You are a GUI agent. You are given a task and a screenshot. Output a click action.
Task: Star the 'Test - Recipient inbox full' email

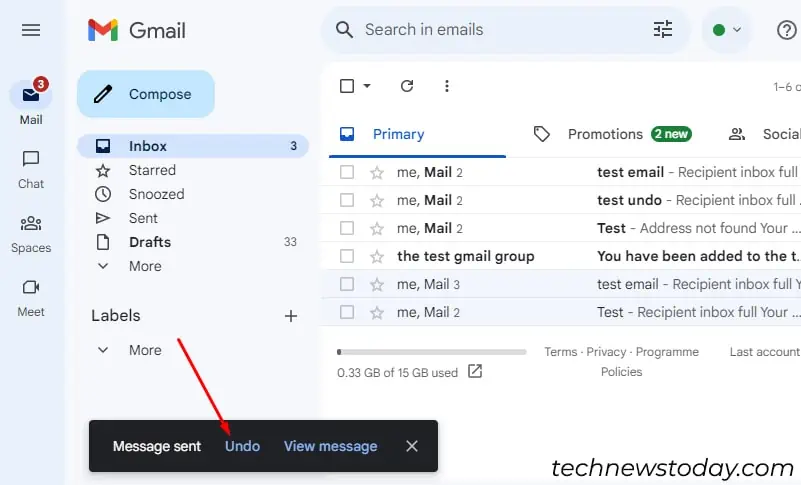[x=377, y=312]
